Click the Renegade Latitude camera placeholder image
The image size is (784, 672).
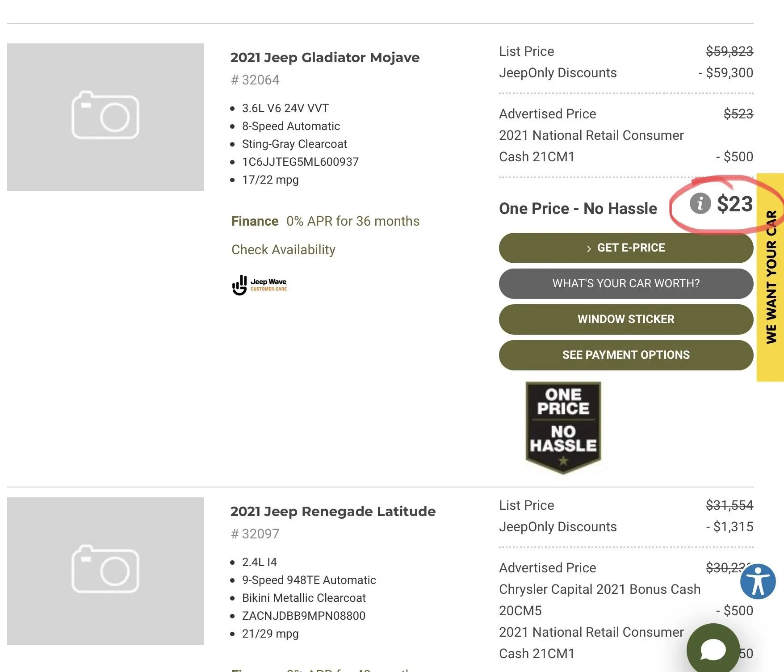[x=105, y=571]
